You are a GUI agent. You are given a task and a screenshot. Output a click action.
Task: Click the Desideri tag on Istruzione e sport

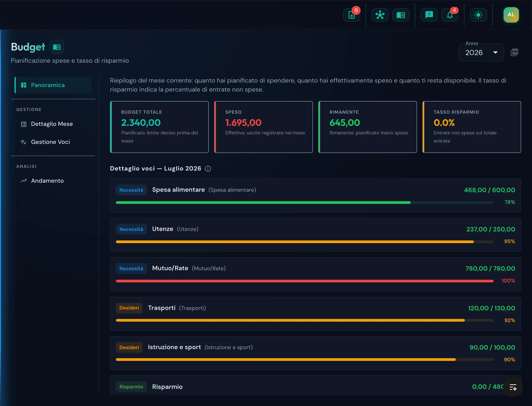tap(129, 347)
